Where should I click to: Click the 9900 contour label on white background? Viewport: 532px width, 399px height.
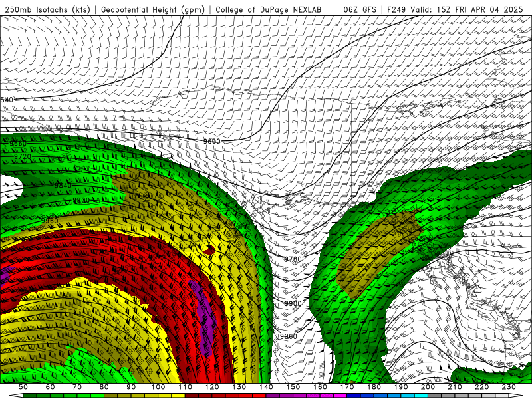tap(293, 303)
